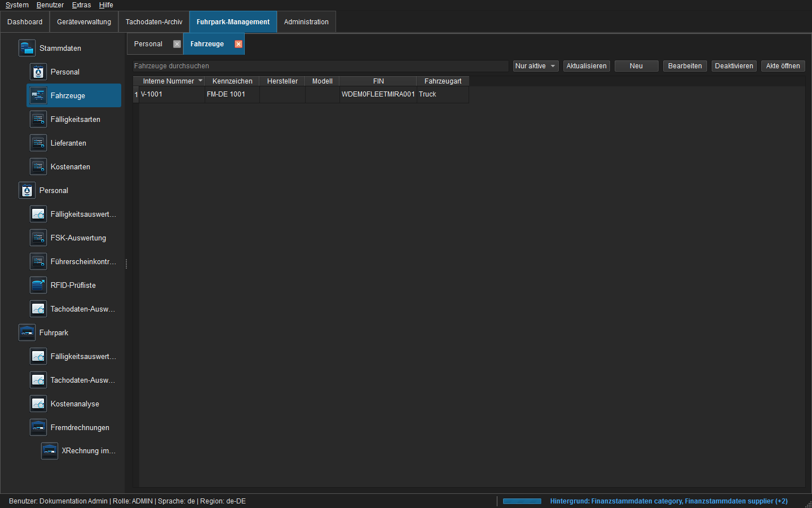
Task: Click the Aktualisieren button
Action: tap(586, 66)
